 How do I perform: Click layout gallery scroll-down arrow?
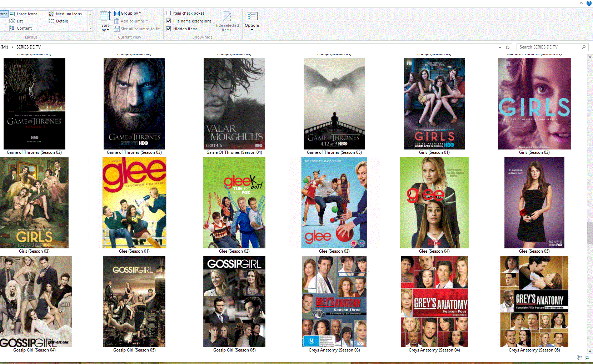[x=90, y=21]
